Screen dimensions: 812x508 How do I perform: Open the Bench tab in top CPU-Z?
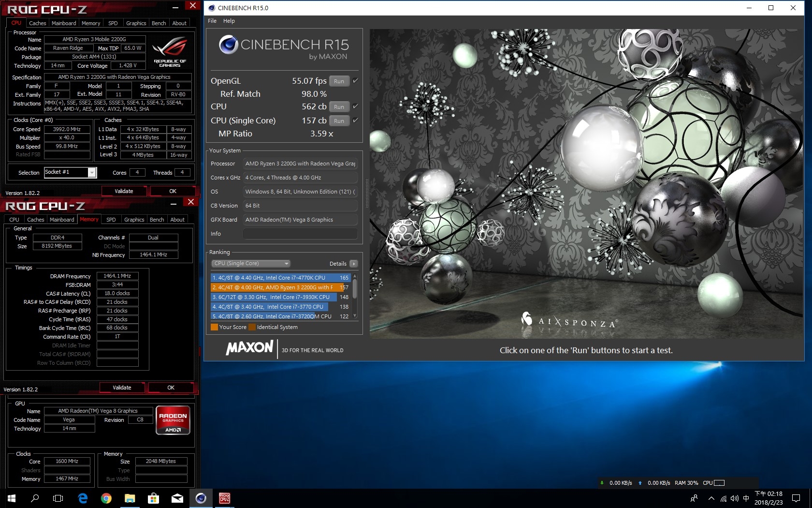159,23
